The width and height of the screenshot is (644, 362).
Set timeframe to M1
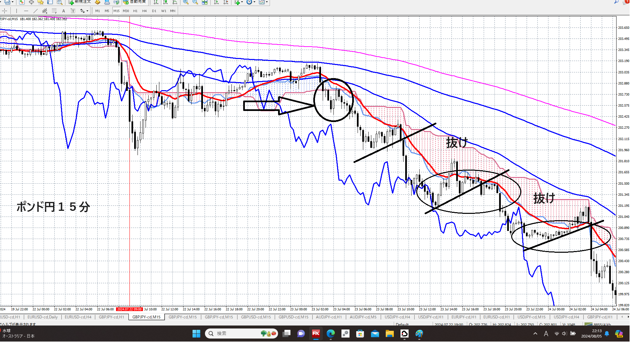coord(98,11)
